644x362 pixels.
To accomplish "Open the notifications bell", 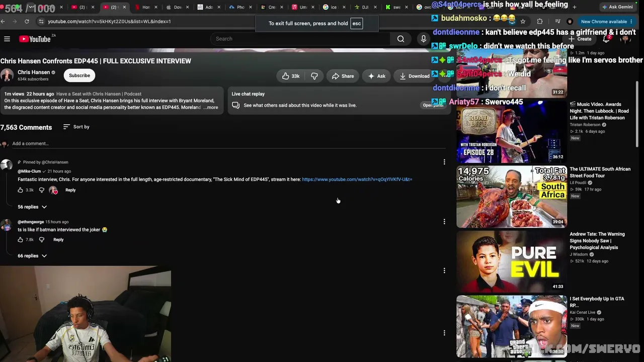I will [x=606, y=39].
